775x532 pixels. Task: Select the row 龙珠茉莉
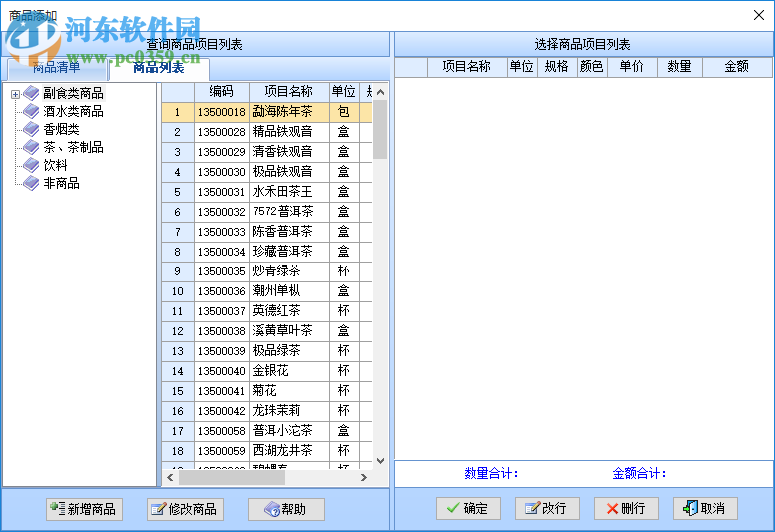point(267,411)
